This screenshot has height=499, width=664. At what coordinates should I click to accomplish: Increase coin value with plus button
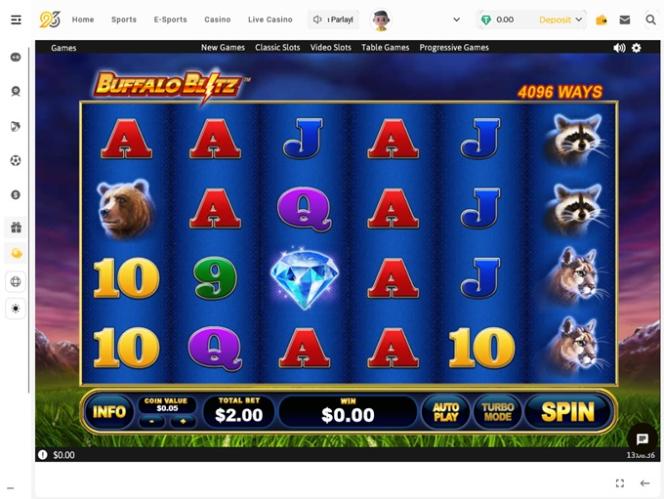tap(183, 421)
